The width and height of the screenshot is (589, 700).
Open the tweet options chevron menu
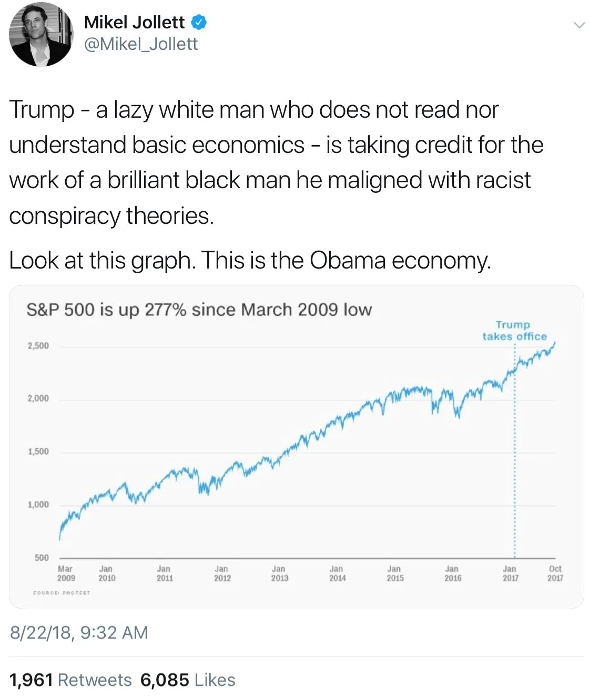[x=579, y=25]
